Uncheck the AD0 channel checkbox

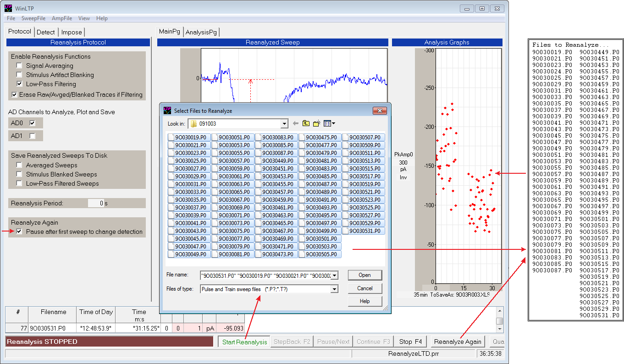pos(32,123)
